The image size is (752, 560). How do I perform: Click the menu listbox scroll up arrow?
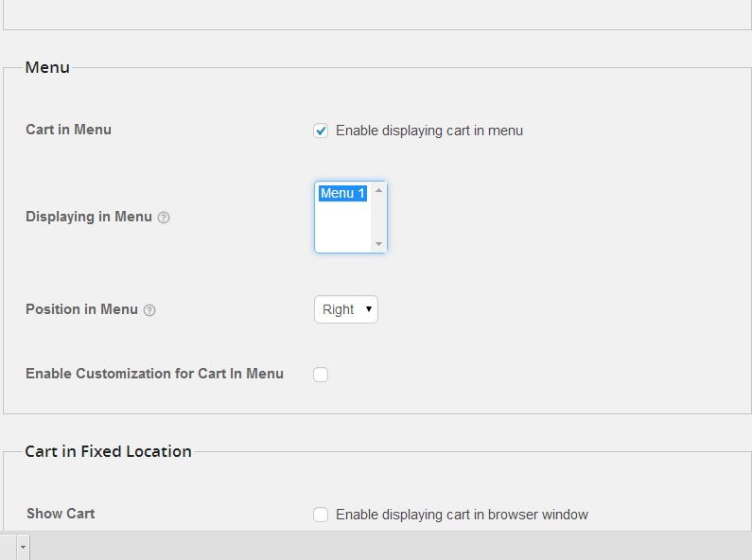379,190
